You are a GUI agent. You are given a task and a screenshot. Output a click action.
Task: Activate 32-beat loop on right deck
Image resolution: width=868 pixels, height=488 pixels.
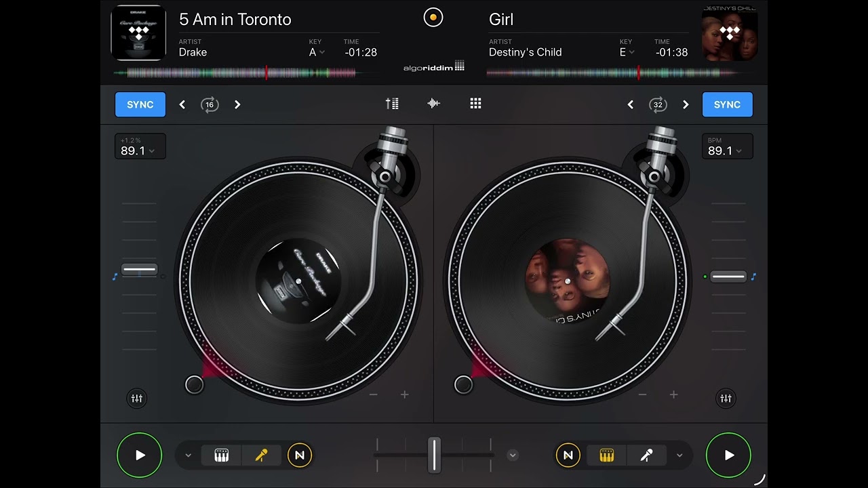(658, 104)
